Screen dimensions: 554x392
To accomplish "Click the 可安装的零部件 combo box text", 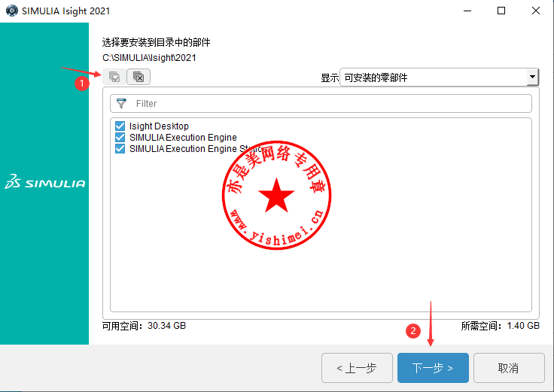I will click(376, 77).
